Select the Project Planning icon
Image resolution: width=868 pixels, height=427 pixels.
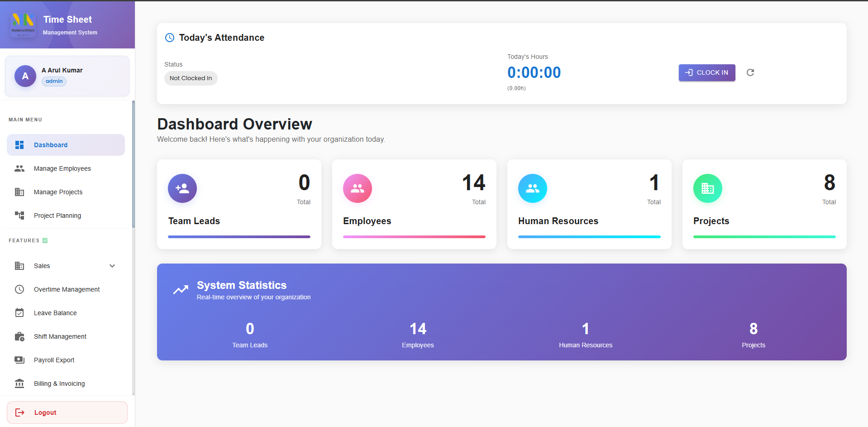pyautogui.click(x=19, y=215)
